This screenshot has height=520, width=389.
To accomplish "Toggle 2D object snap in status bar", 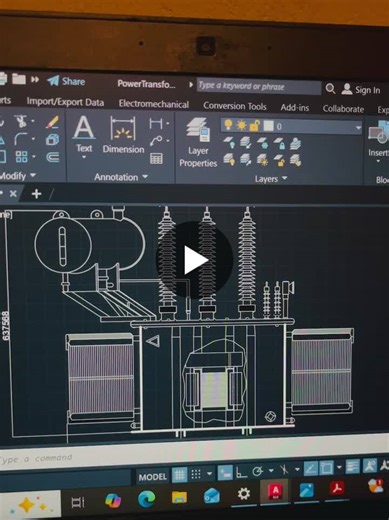I will pyautogui.click(x=327, y=468).
